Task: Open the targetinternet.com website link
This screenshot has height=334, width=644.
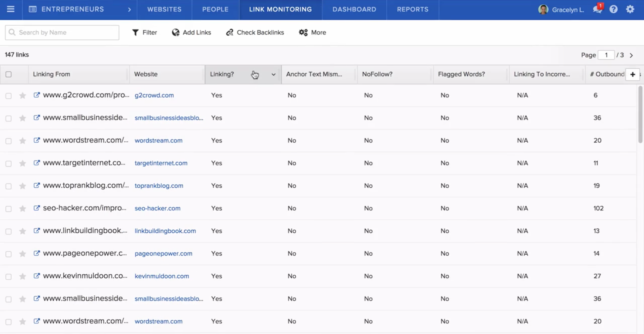Action: pos(161,163)
